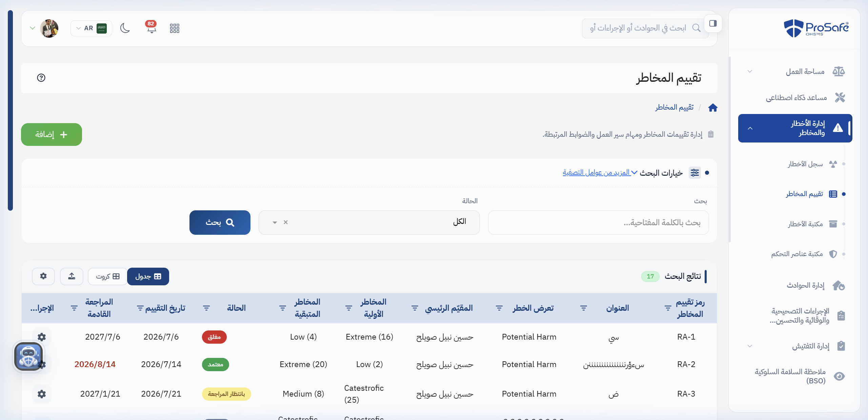Open مساعد ذكاء اصطناعي sidebar item
Viewport: 868px width, 420px height.
point(795,98)
